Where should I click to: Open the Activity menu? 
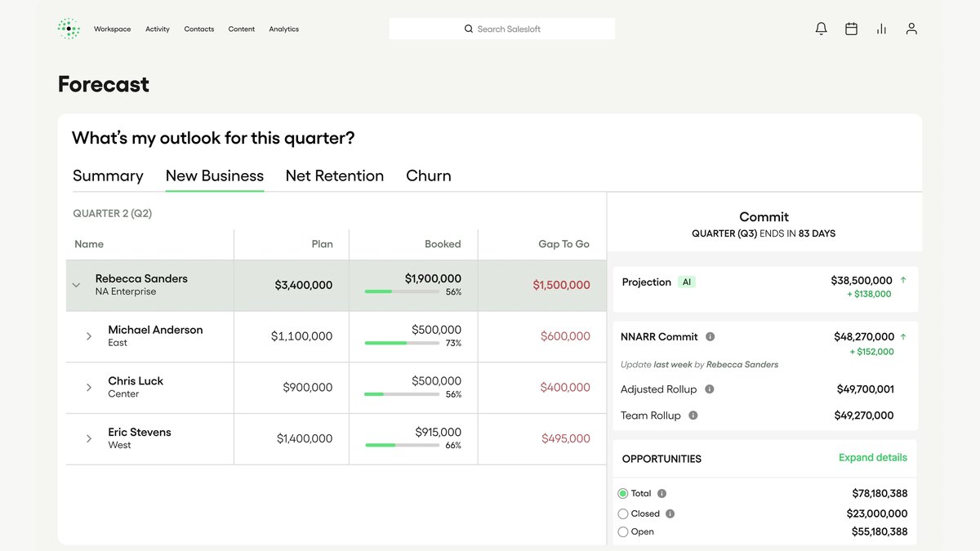pos(158,29)
